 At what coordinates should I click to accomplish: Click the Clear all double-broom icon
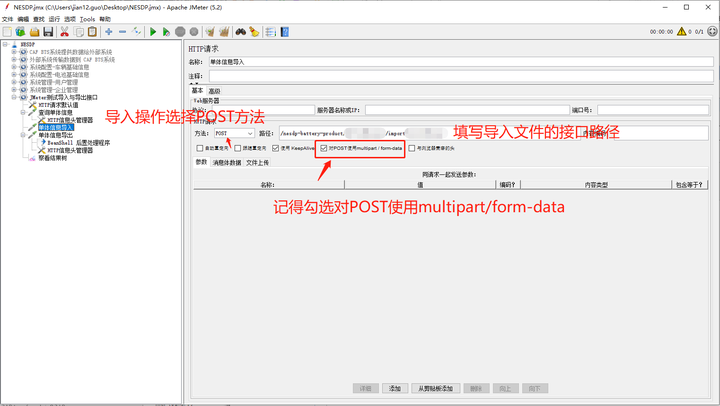click(224, 32)
